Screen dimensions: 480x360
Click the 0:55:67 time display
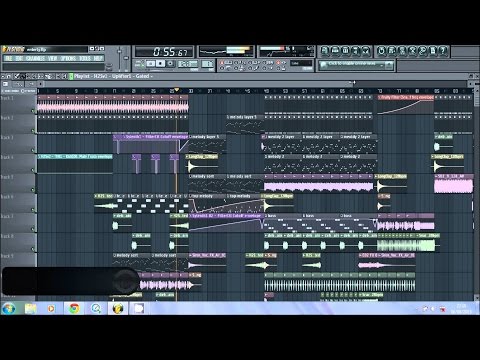coord(164,52)
